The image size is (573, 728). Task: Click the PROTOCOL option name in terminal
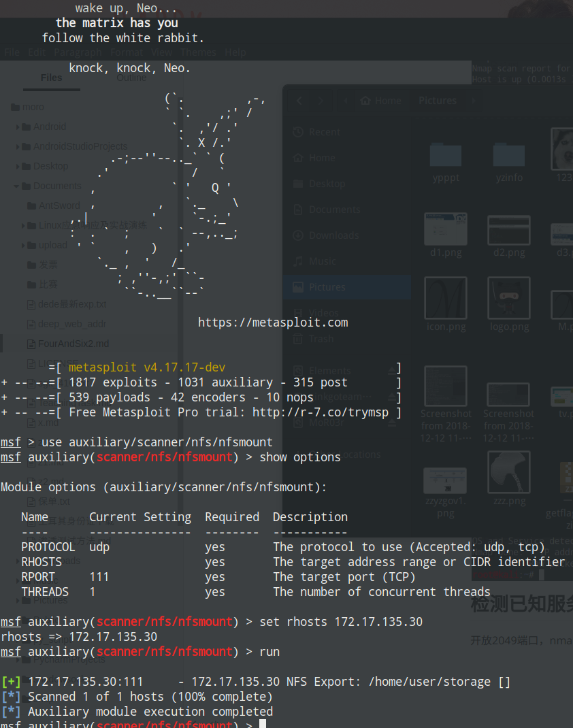48,548
